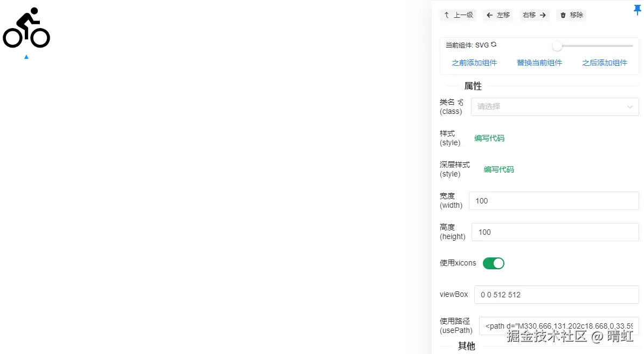Click the small edit icon beside 类名 (class)

point(459,101)
